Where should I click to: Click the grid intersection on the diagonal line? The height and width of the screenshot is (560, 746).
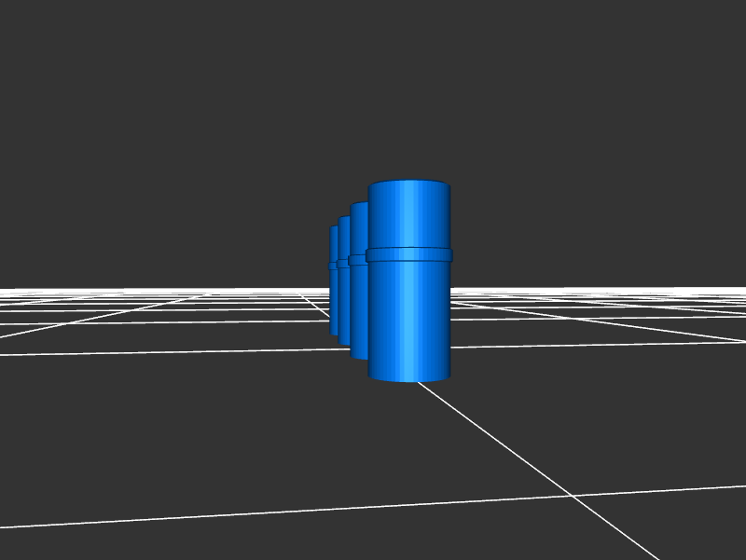pyautogui.click(x=572, y=496)
